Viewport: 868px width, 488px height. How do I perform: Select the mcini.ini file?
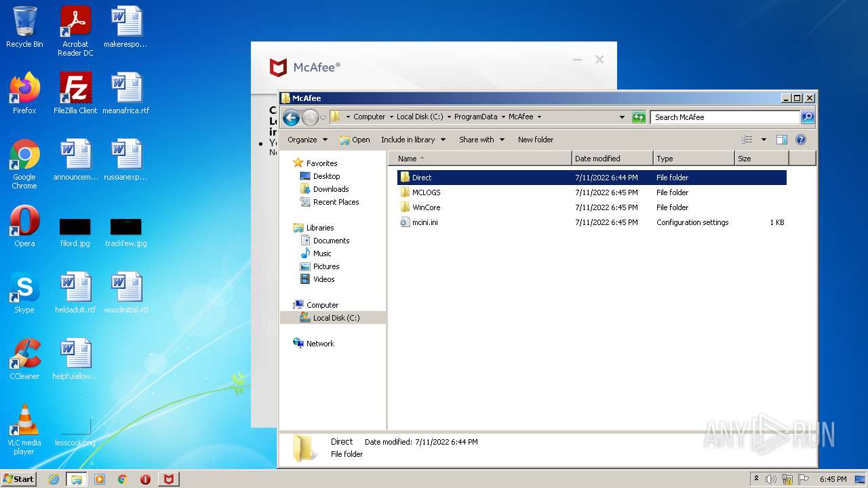click(418, 222)
